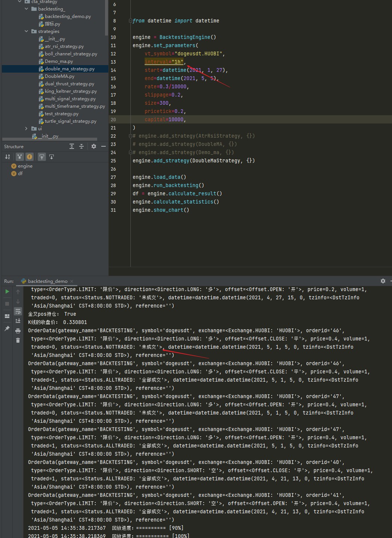The width and height of the screenshot is (392, 538).
Task: Select the engine variable in Structure
Action: [x=22, y=166]
